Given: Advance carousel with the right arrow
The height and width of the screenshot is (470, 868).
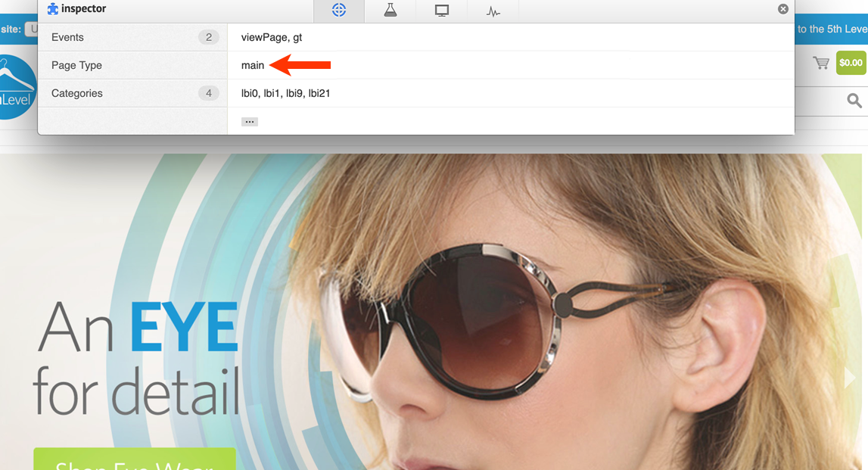Looking at the screenshot, I should [x=849, y=378].
